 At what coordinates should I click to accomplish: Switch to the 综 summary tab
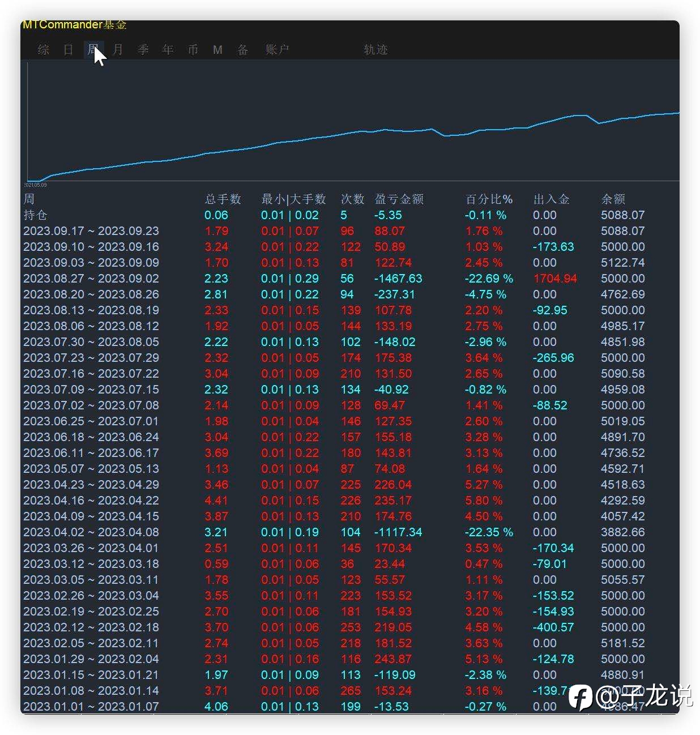44,50
